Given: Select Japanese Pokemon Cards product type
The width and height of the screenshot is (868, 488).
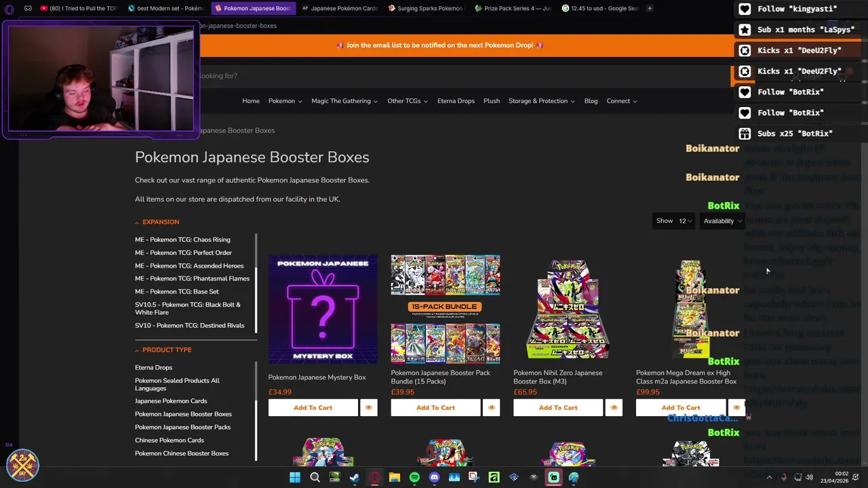Looking at the screenshot, I should tap(171, 401).
